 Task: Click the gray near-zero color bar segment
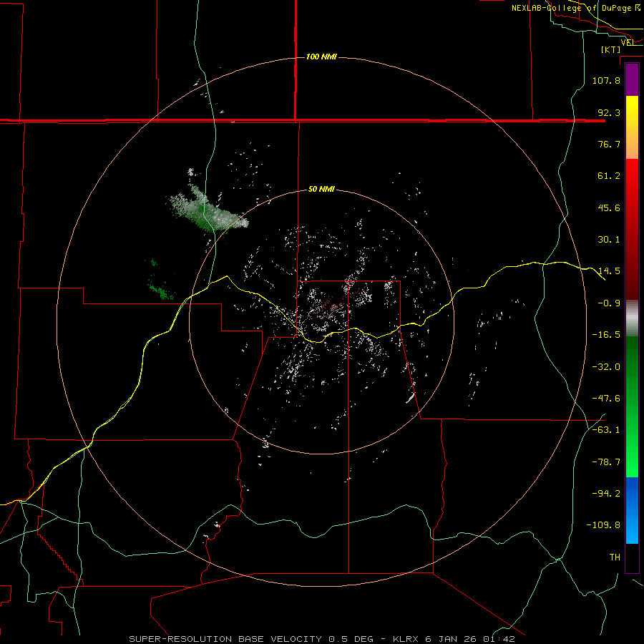632,318
